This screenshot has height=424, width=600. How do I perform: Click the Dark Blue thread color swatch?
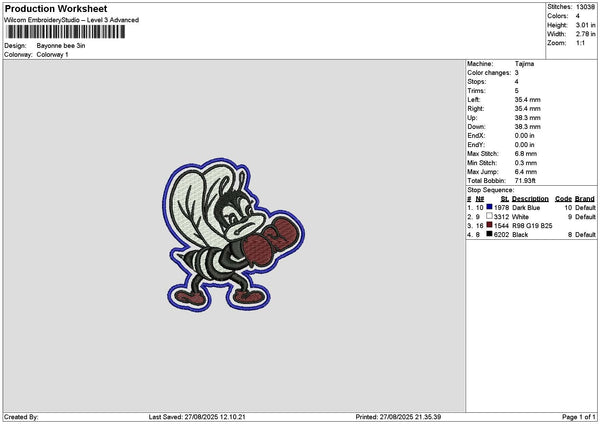coord(489,207)
